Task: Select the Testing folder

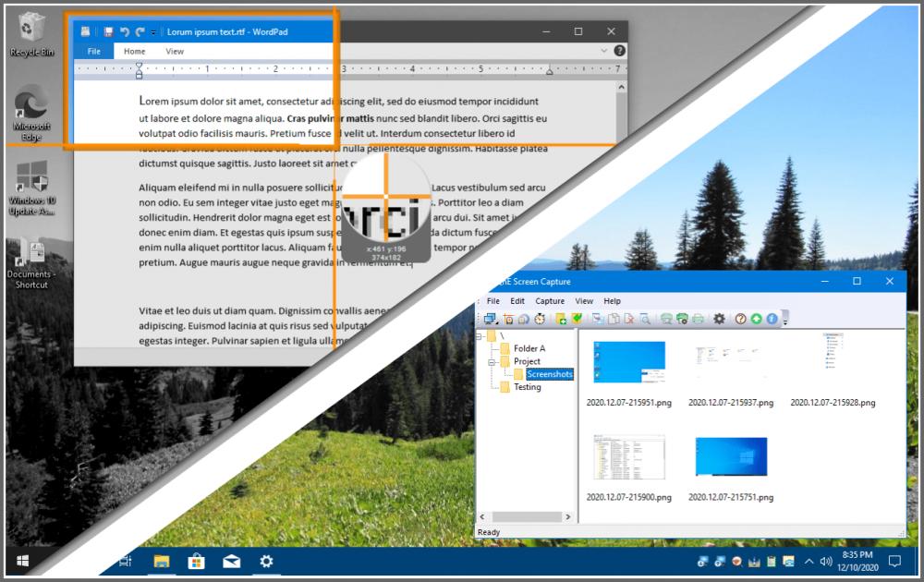Action: coord(527,387)
